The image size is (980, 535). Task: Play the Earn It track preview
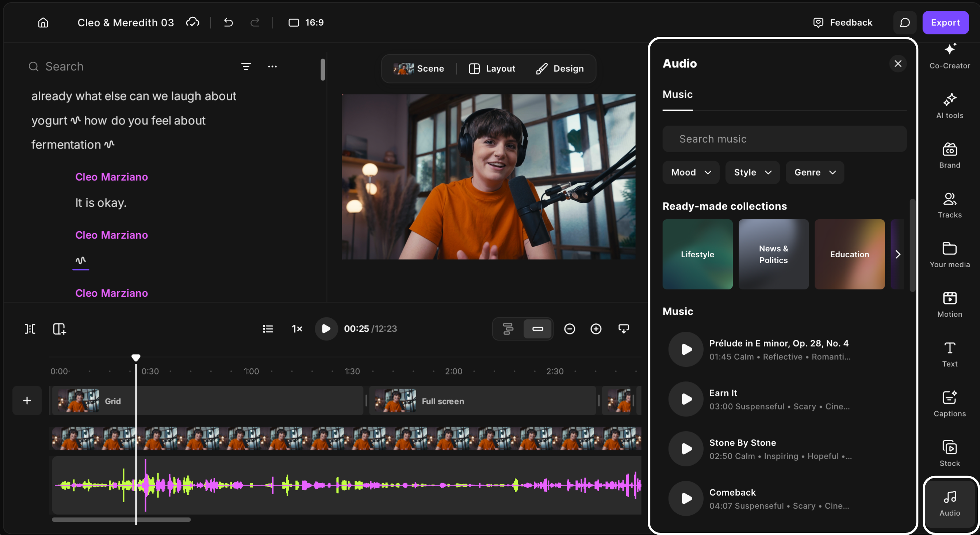click(686, 399)
